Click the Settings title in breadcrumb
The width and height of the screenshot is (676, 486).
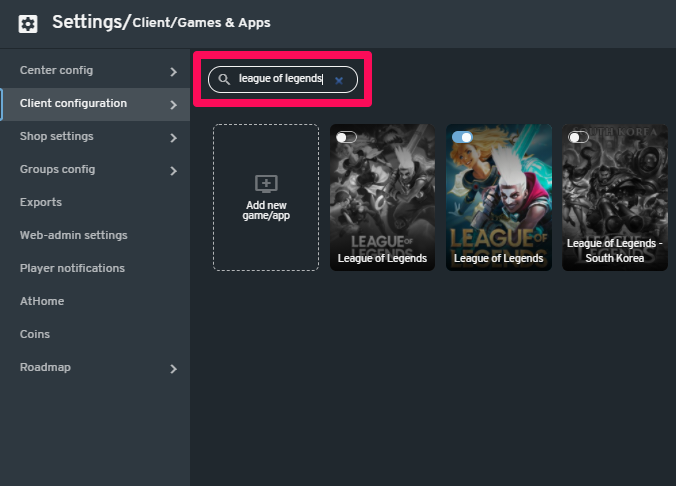tap(88, 22)
